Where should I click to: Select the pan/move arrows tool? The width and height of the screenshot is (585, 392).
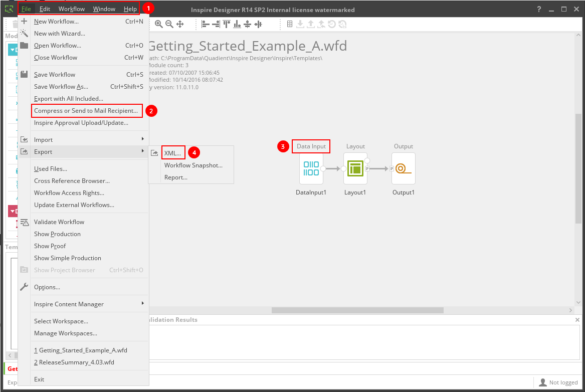tap(180, 24)
